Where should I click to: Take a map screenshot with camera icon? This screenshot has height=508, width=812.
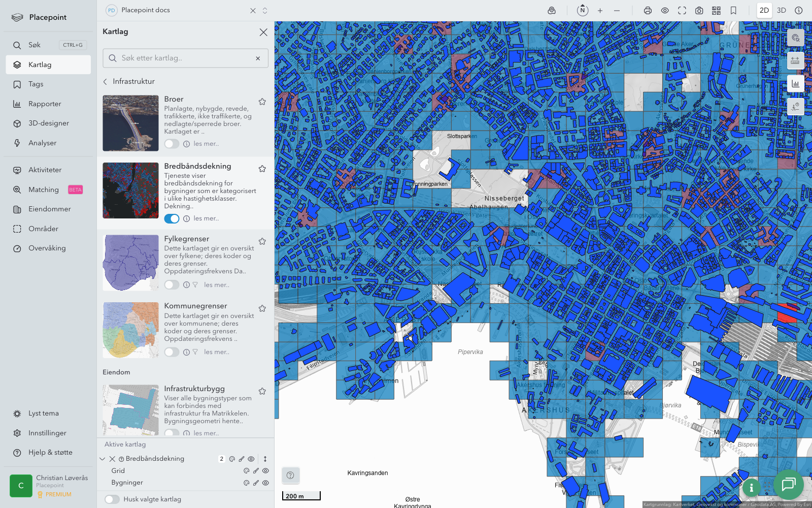coord(699,11)
